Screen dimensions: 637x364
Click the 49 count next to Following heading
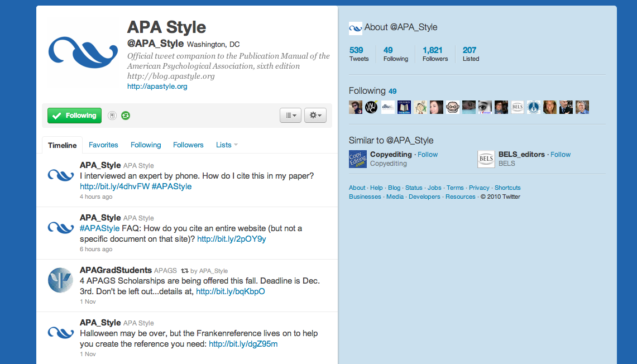tap(392, 92)
